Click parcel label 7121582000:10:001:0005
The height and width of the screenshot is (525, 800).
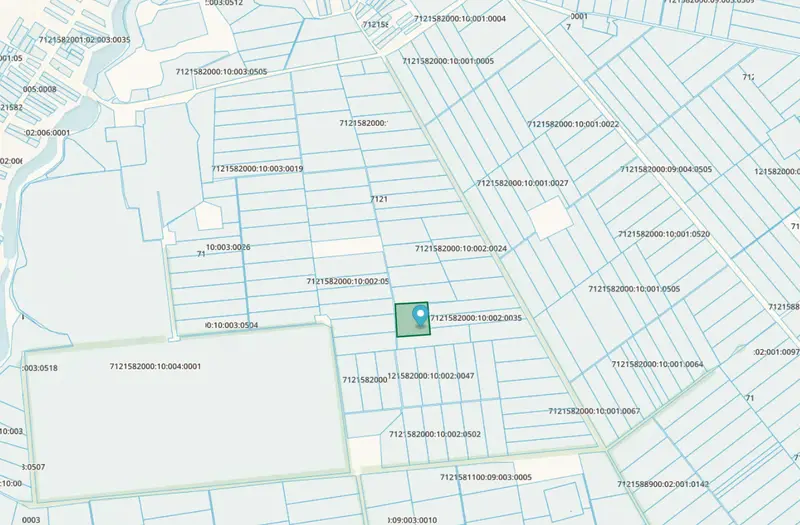point(448,61)
